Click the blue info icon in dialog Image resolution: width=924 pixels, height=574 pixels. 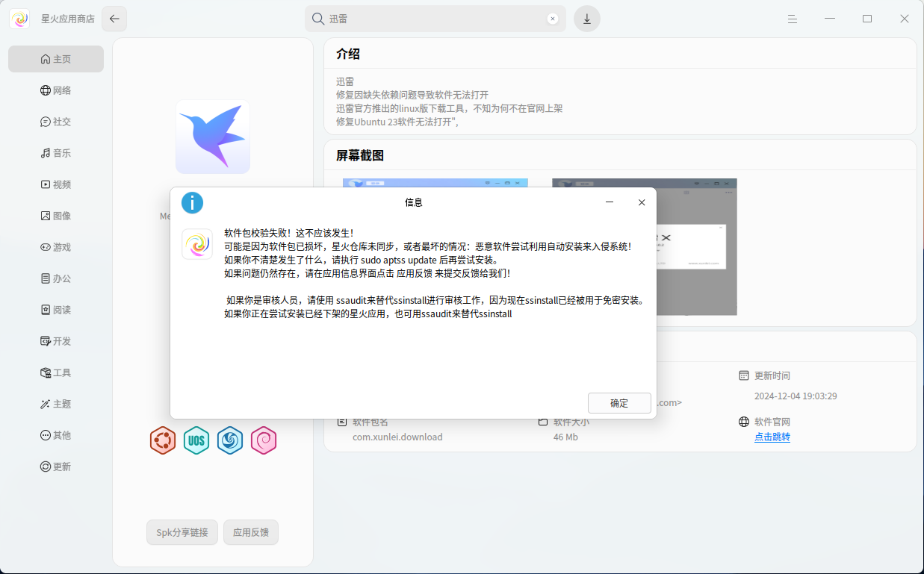point(193,202)
